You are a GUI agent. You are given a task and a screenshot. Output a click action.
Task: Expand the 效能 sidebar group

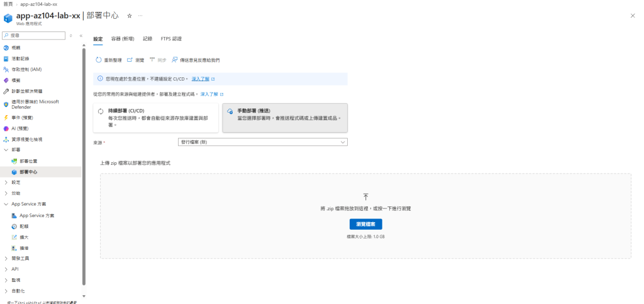click(6, 193)
